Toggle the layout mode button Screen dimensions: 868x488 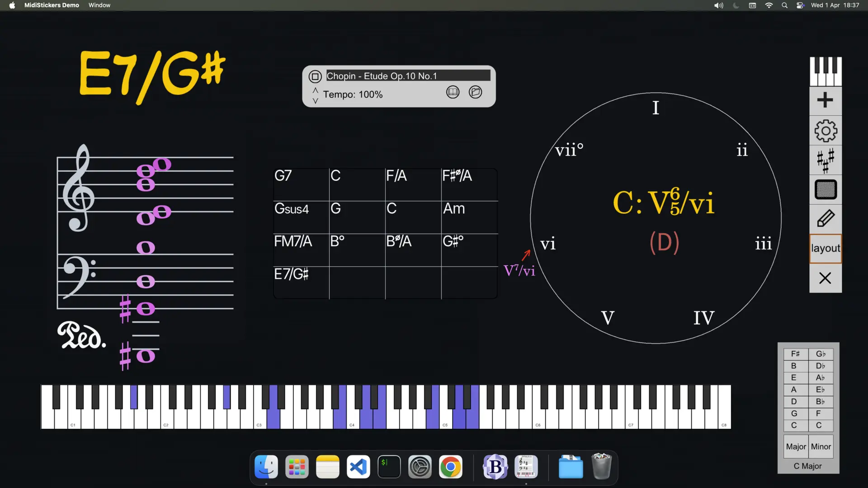825,248
